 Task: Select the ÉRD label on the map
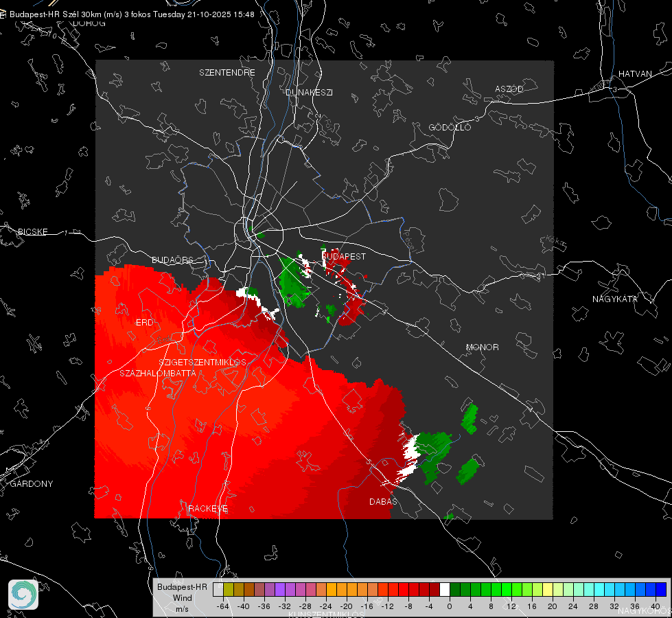(144, 323)
